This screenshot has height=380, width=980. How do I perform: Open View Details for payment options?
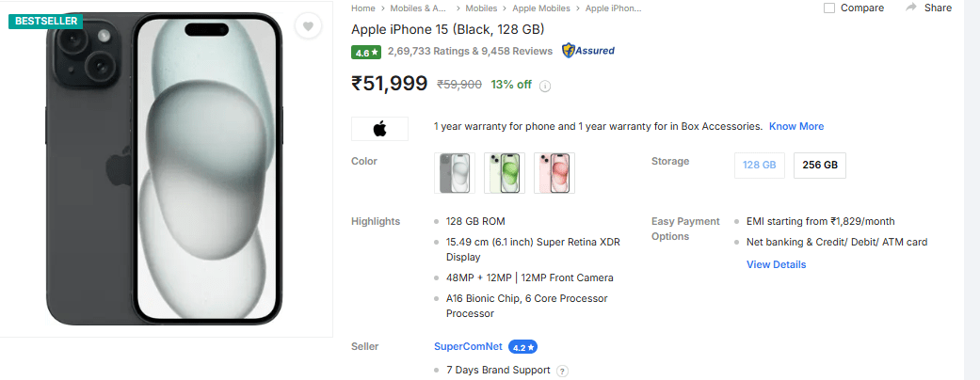(776, 264)
